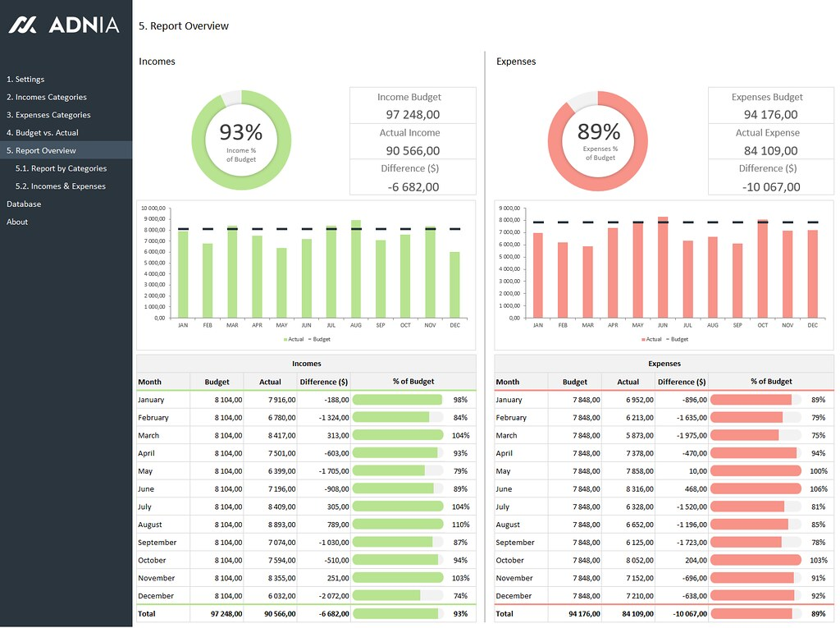Click the ADNIA logo icon

click(x=23, y=25)
